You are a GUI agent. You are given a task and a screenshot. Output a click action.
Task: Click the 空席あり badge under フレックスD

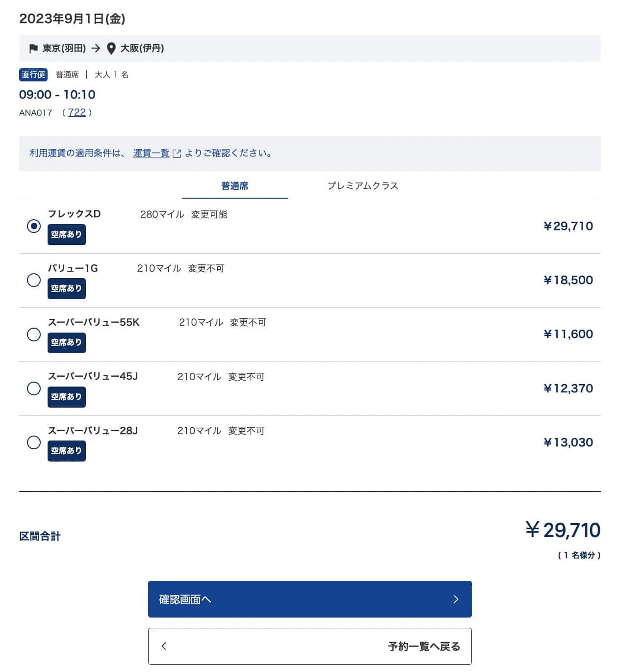click(x=67, y=234)
